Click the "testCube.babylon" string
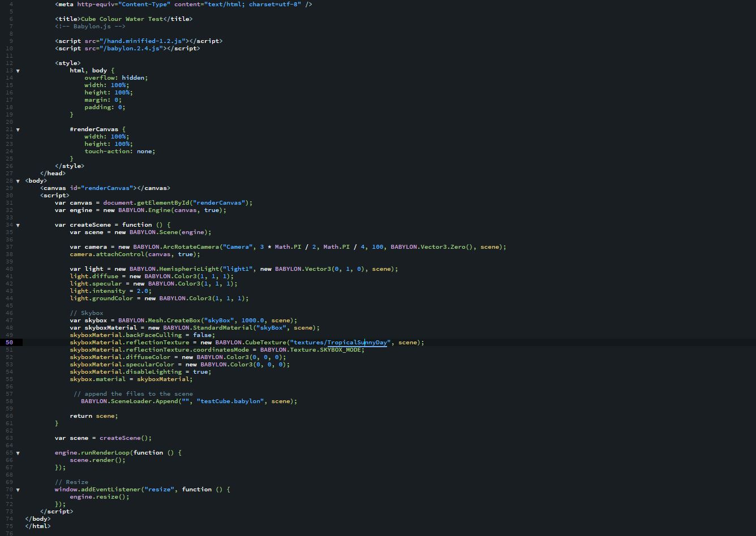 coord(230,401)
